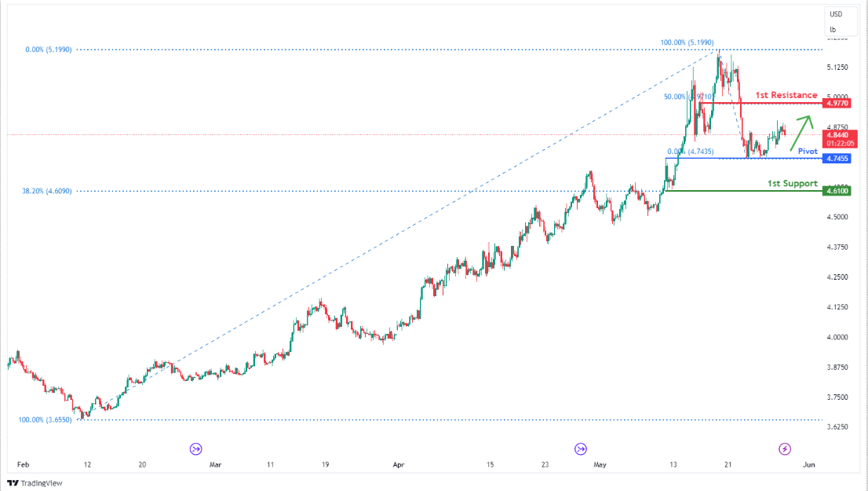Click the 4.5000 price axis value

(837, 217)
